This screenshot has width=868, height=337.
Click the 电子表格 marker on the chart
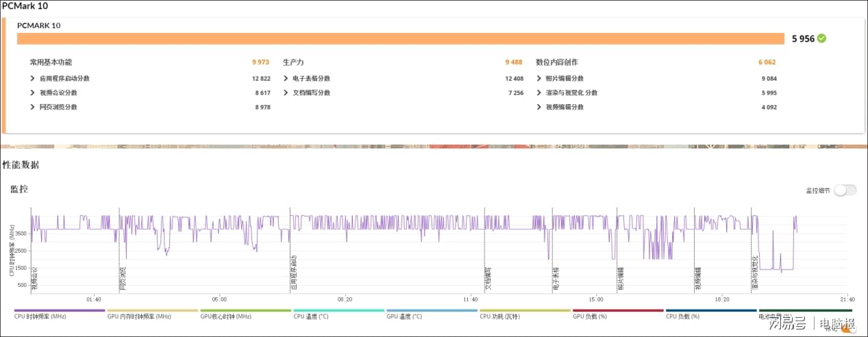pyautogui.click(x=556, y=277)
